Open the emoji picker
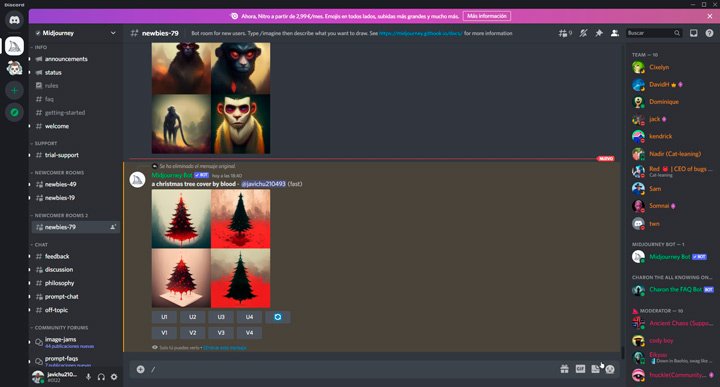The height and width of the screenshot is (387, 720). point(610,369)
